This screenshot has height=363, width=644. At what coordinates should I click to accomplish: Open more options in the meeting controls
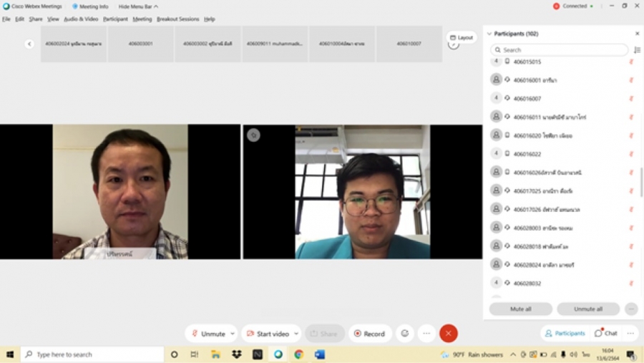point(426,334)
